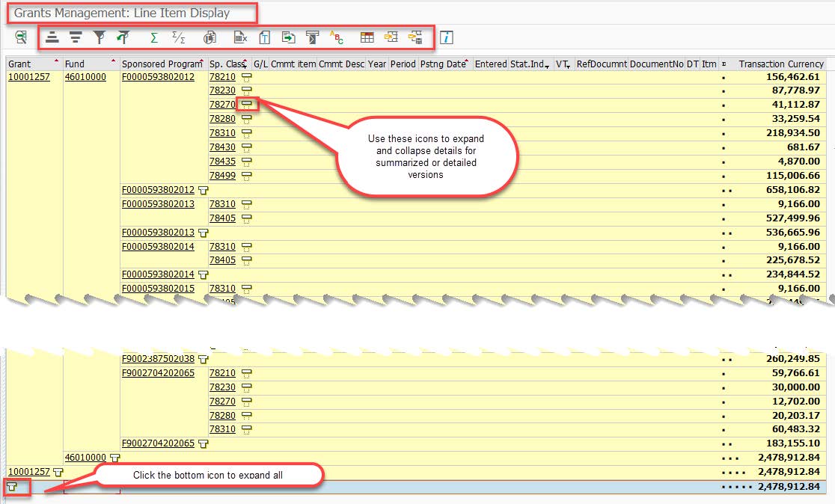Viewport: 835px width, 504px height.
Task: Expand the 78499 class row icon
Action: [246, 176]
